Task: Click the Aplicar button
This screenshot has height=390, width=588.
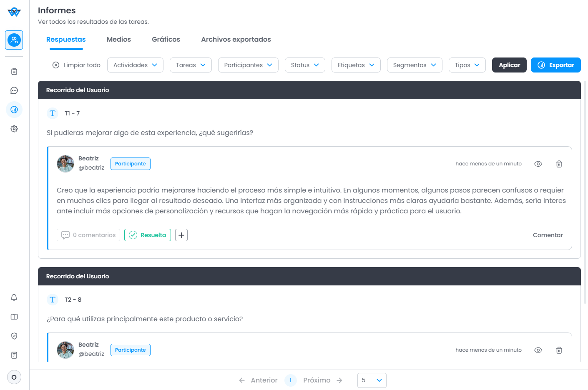Action: click(x=509, y=65)
